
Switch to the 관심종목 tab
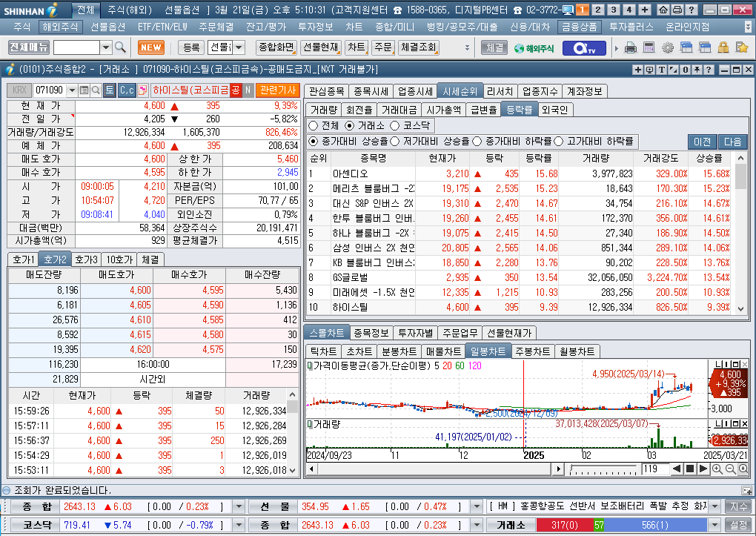(326, 91)
